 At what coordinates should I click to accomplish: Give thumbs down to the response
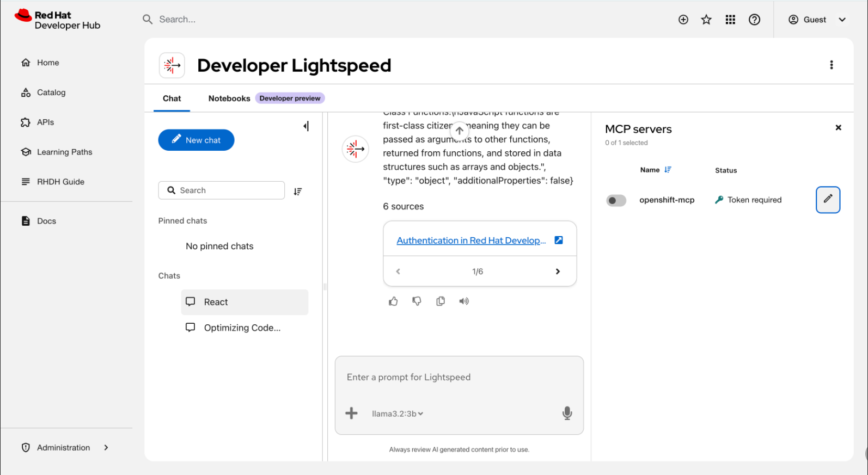417,301
